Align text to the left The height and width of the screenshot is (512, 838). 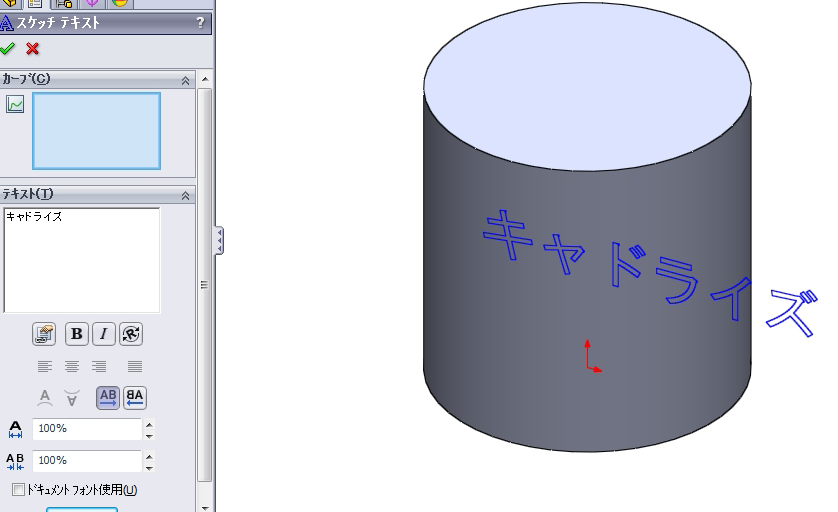point(44,367)
